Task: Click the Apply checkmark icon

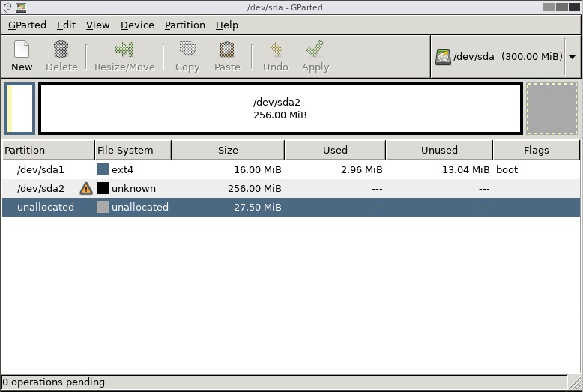Action: point(315,49)
